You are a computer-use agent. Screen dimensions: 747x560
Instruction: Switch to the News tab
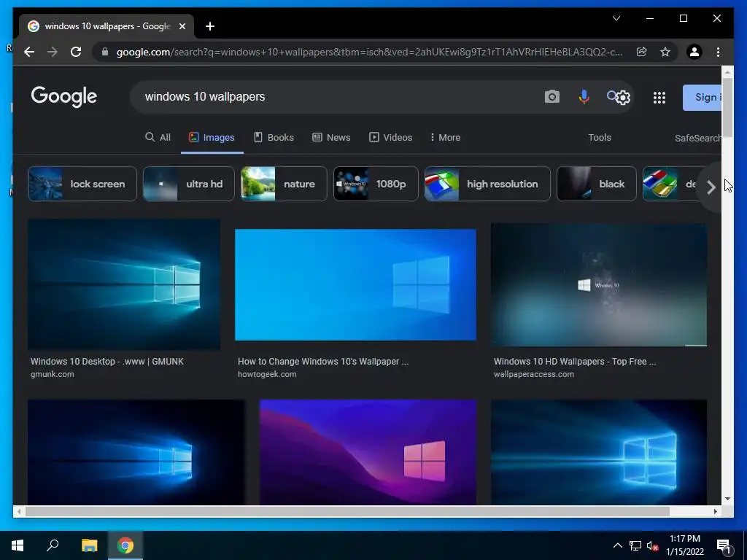(332, 138)
